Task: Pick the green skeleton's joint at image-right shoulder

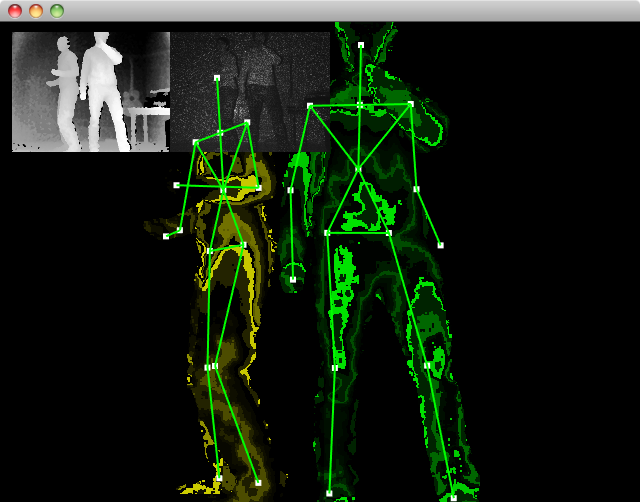Action: pyautogui.click(x=411, y=103)
